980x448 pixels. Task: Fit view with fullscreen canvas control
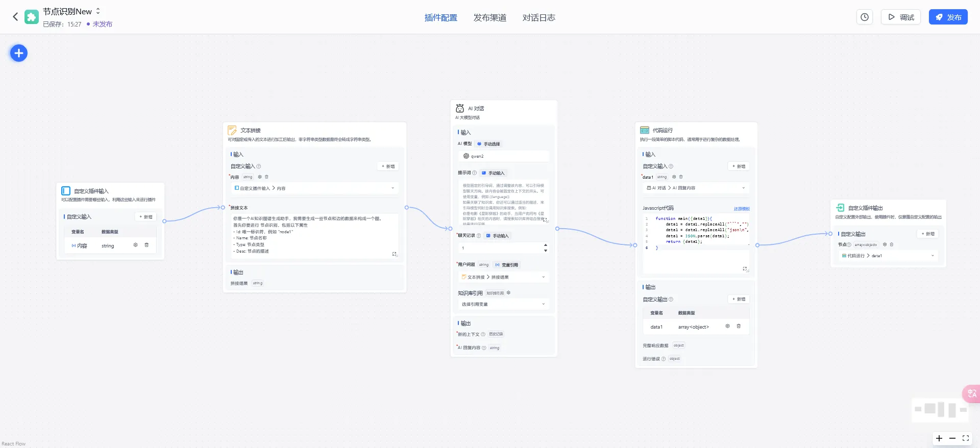point(966,438)
